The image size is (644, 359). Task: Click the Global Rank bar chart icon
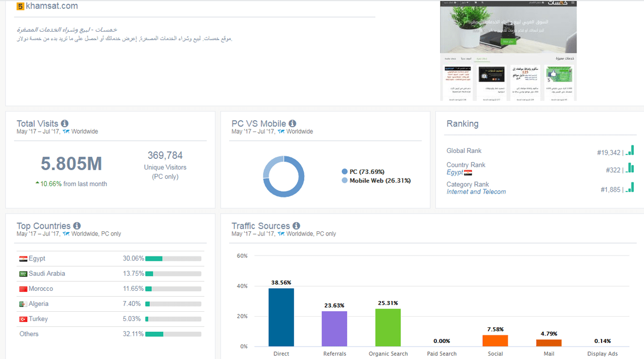[630, 151]
